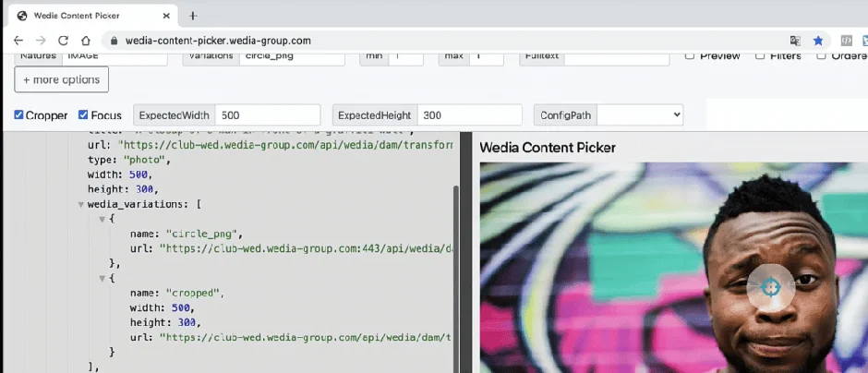This screenshot has height=373, width=868.
Task: Select the Wedia Content Picker browser tab
Action: [95, 16]
